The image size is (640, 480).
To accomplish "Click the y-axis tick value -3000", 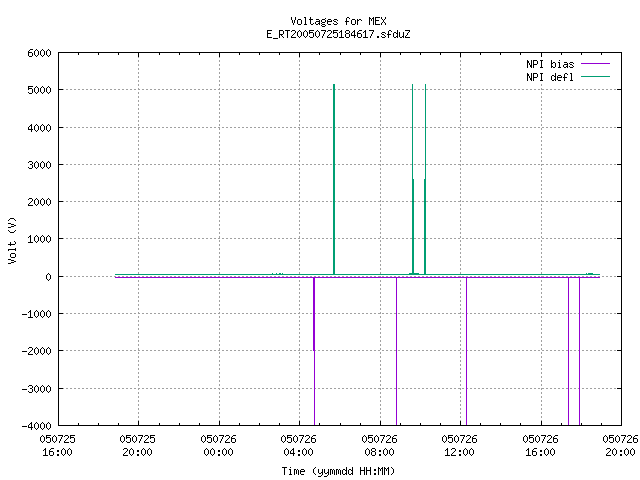I will 36,389.
